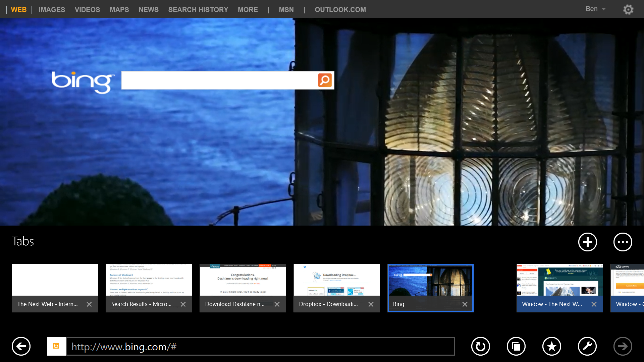Close the Search Results - Micro... tab

(183, 304)
